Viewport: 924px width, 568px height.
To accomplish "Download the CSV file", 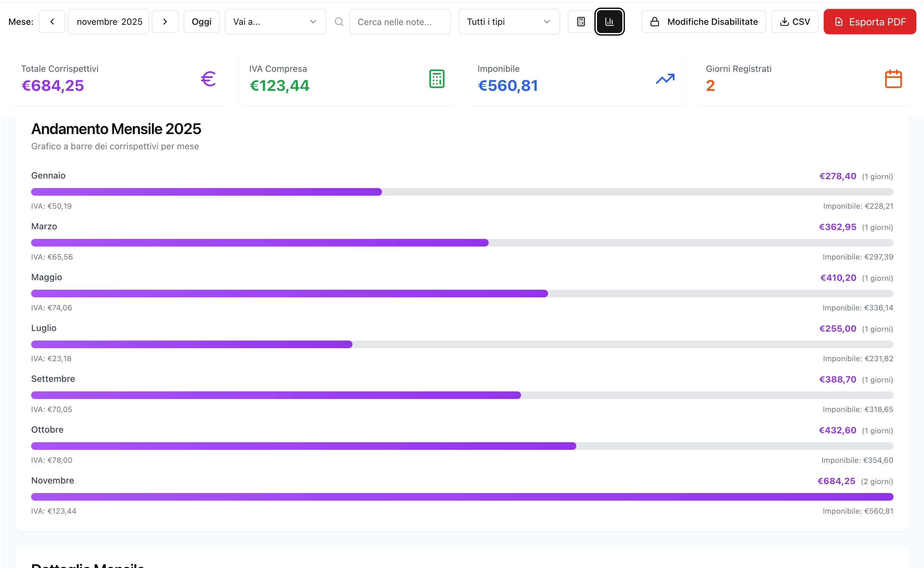I will pos(794,22).
